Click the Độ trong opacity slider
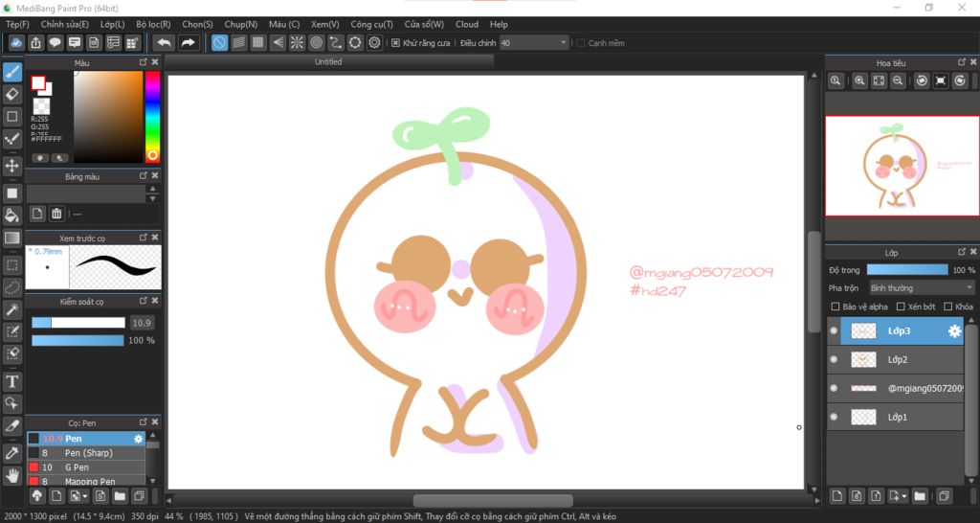The height and width of the screenshot is (523, 980). tap(907, 269)
